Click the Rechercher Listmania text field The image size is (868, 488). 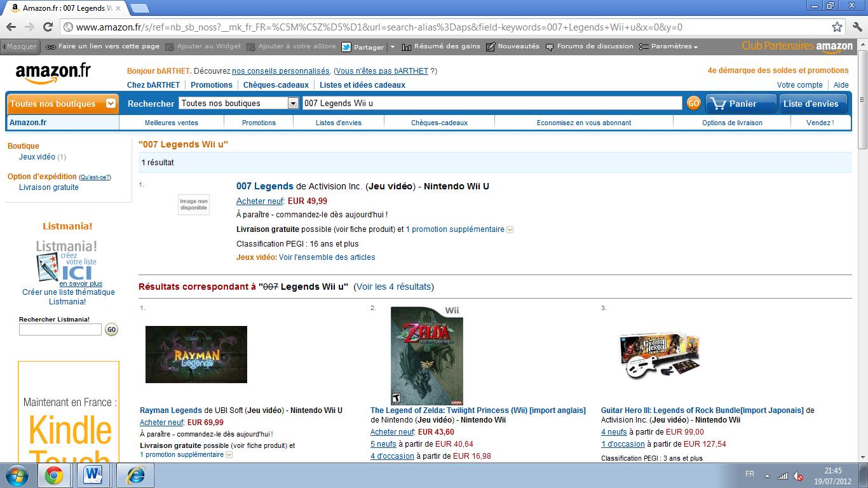60,329
